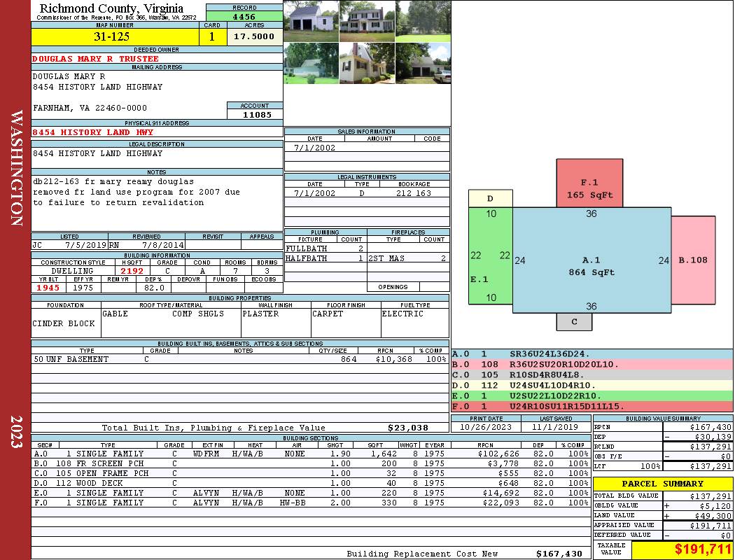This screenshot has width=735, height=560.
Task: Select the F.0 red sketch vector row
Action: tap(592, 406)
